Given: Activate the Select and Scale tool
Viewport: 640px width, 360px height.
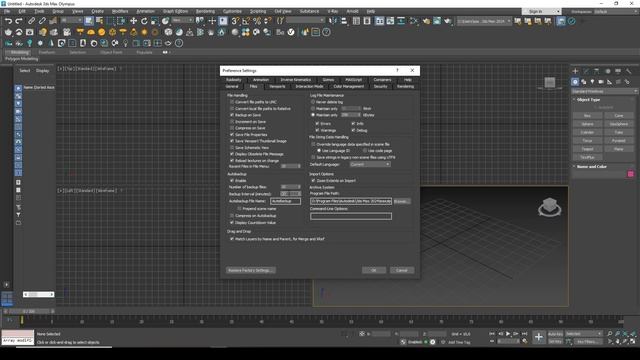Looking at the screenshot, I should click(155, 21).
